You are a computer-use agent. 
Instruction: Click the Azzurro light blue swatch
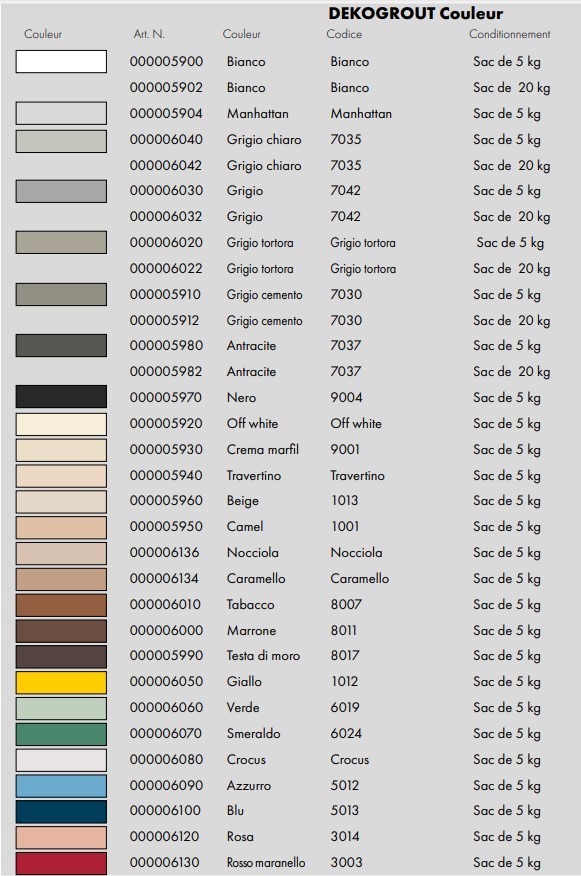click(61, 786)
